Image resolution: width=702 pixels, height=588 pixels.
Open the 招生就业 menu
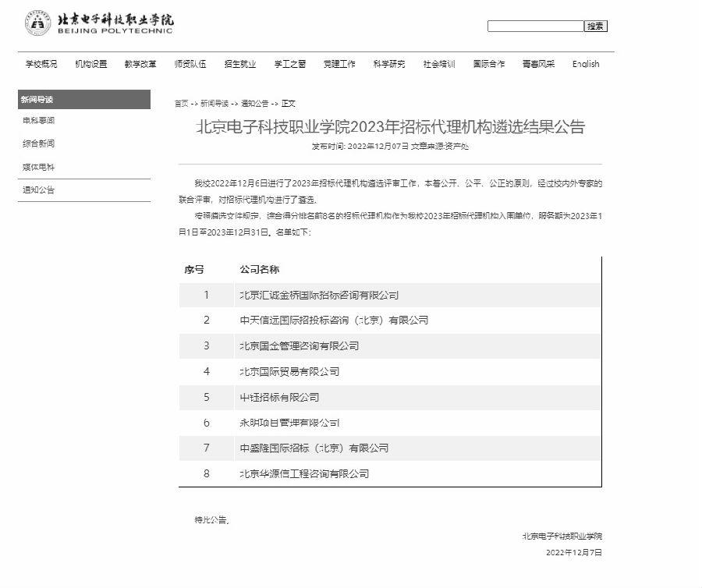240,64
